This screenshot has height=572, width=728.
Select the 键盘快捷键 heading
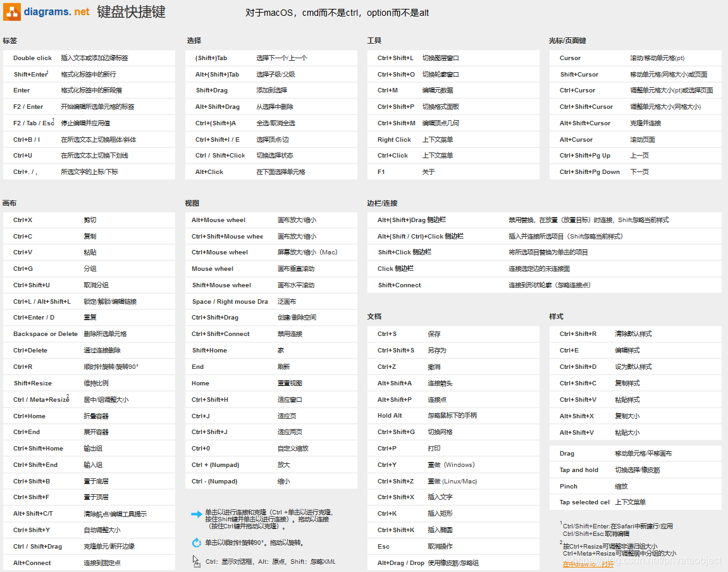point(132,11)
